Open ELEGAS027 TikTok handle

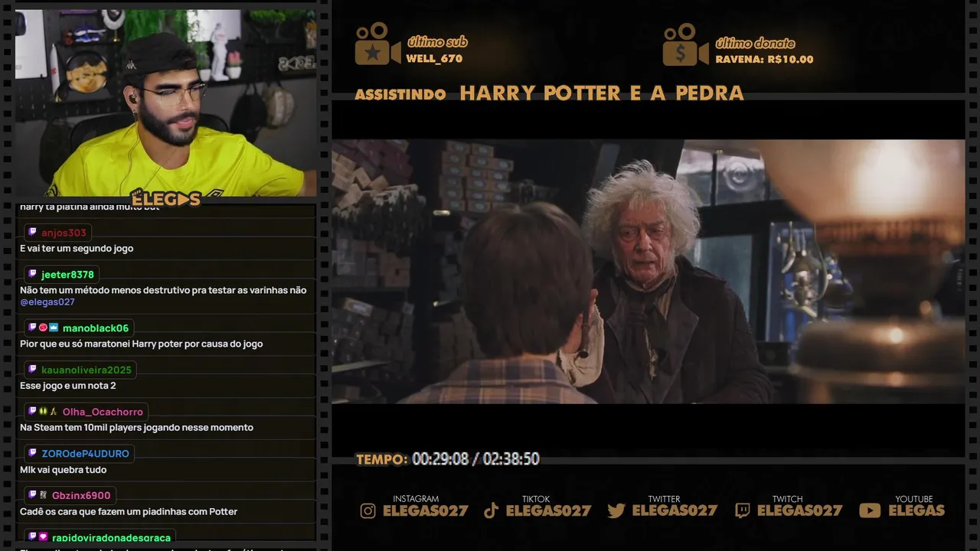click(x=549, y=510)
